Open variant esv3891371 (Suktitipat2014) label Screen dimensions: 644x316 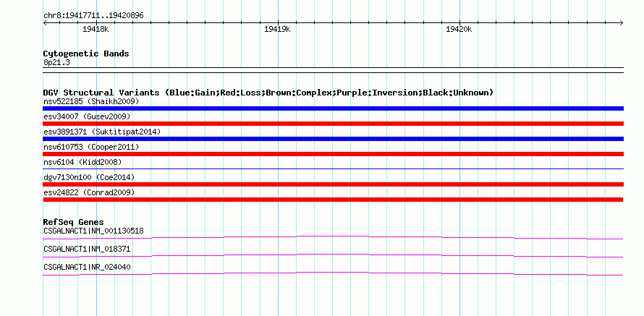coord(102,132)
